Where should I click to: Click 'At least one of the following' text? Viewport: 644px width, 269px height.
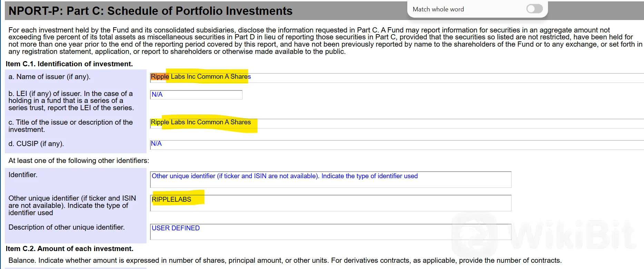[79, 161]
